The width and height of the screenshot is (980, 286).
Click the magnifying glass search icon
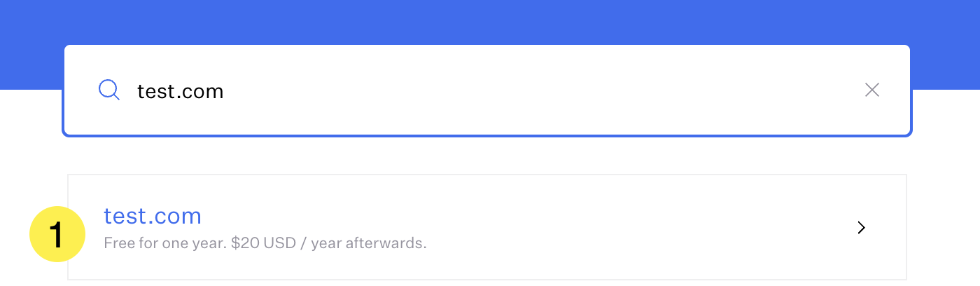109,90
